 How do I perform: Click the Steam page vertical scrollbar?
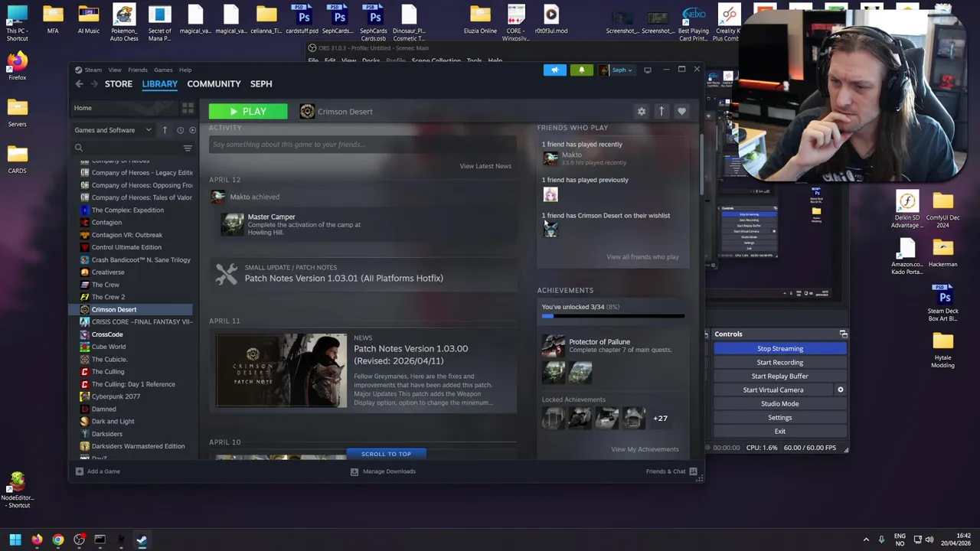click(x=701, y=165)
